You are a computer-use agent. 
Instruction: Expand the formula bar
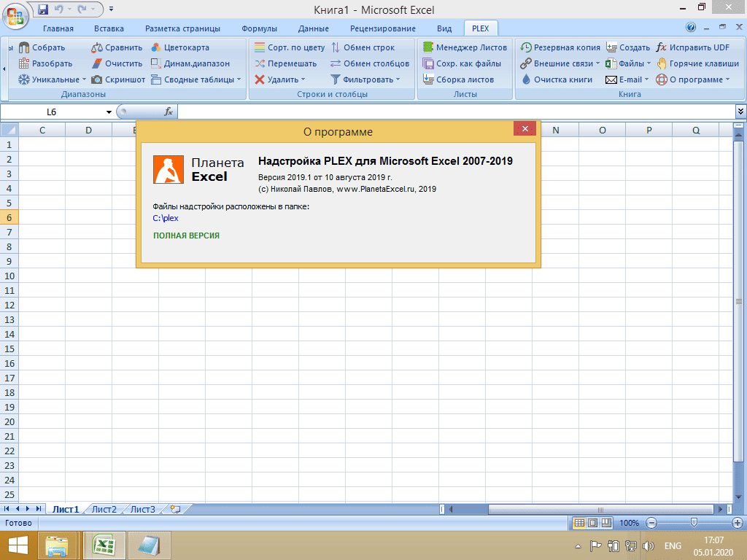pyautogui.click(x=740, y=112)
